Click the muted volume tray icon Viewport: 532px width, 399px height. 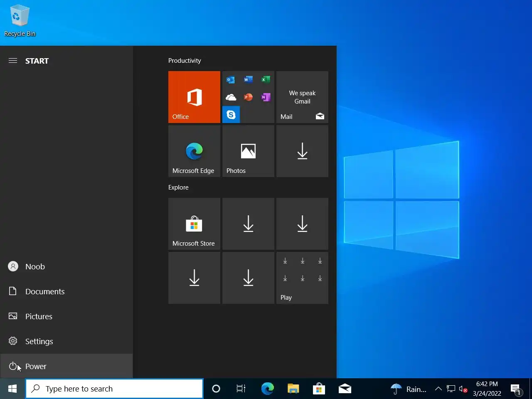click(x=463, y=389)
